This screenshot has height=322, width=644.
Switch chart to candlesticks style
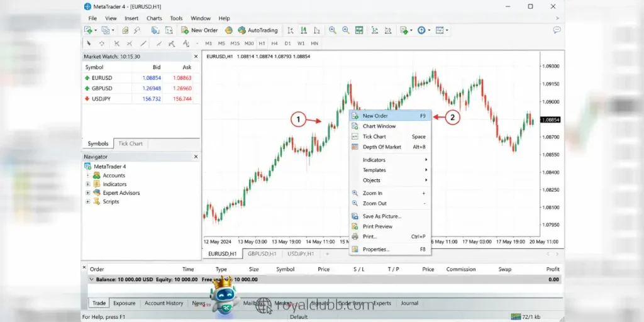click(x=304, y=30)
